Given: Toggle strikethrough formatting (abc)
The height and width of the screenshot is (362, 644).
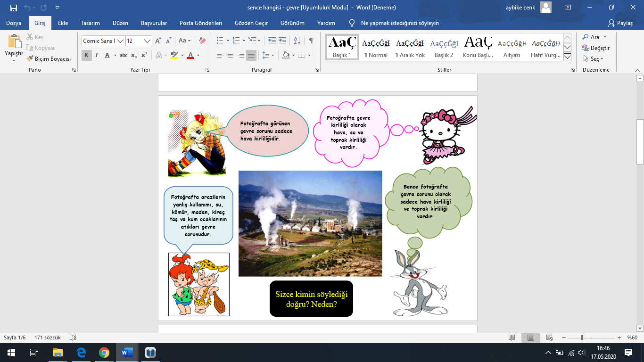Looking at the screenshot, I should pos(124,56).
